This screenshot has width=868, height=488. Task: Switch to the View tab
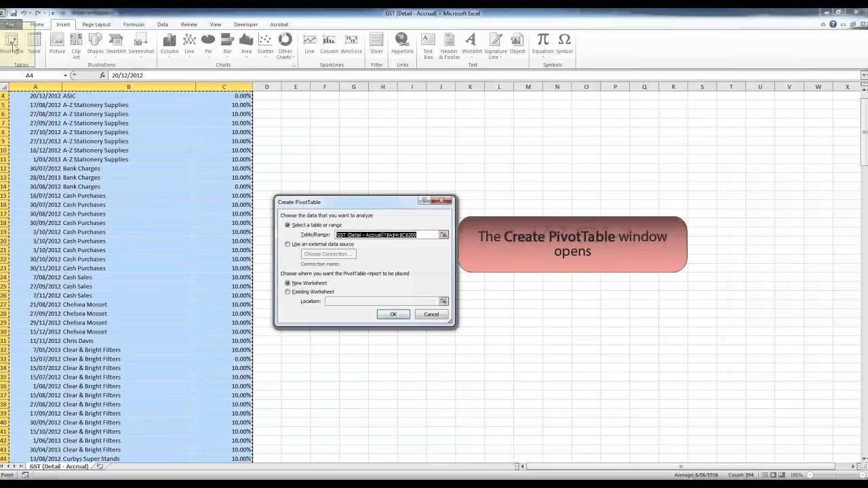click(x=216, y=24)
